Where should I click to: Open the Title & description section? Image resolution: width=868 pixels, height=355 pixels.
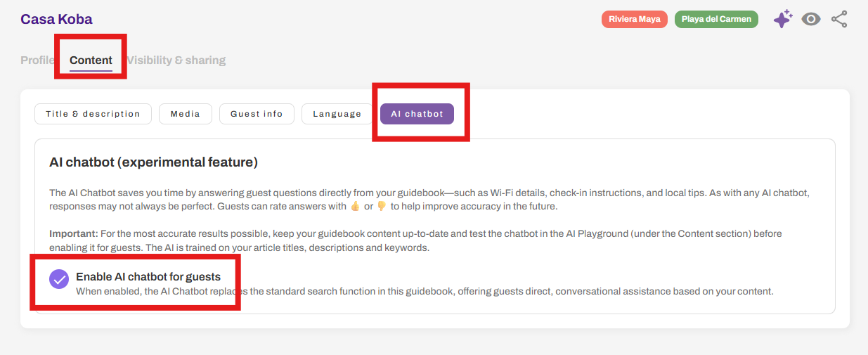[93, 114]
